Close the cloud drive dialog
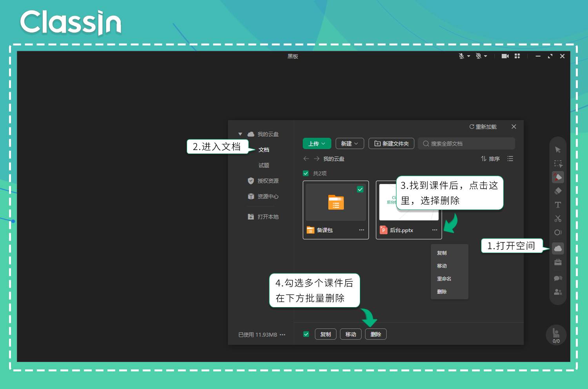 click(514, 127)
